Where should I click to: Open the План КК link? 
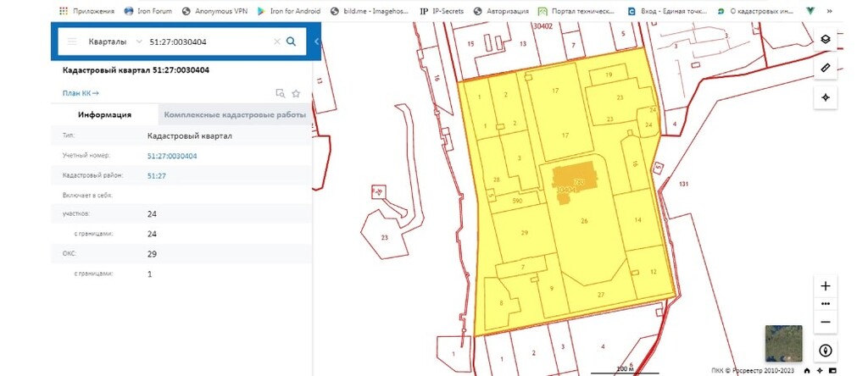pos(81,93)
